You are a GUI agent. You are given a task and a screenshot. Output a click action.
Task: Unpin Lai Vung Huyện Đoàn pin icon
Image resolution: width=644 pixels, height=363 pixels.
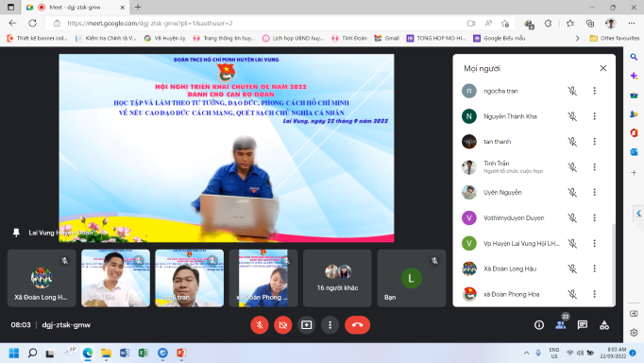(16, 233)
